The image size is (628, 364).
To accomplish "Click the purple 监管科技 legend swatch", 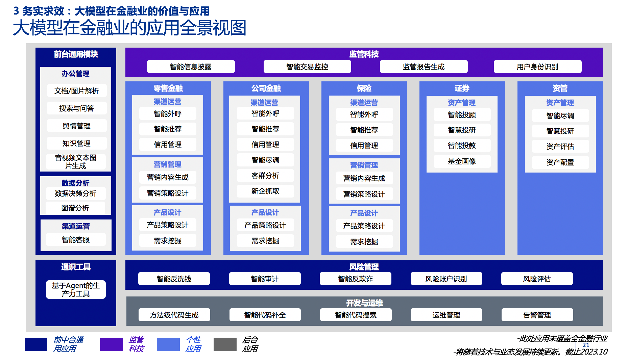I will pyautogui.click(x=112, y=344).
